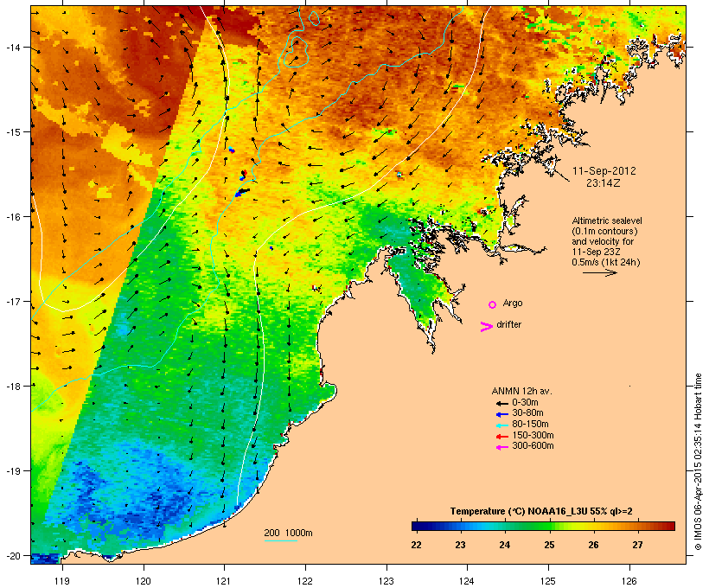Click the longitude axis label '124'
The width and height of the screenshot is (709, 588).
pyautogui.click(x=467, y=581)
